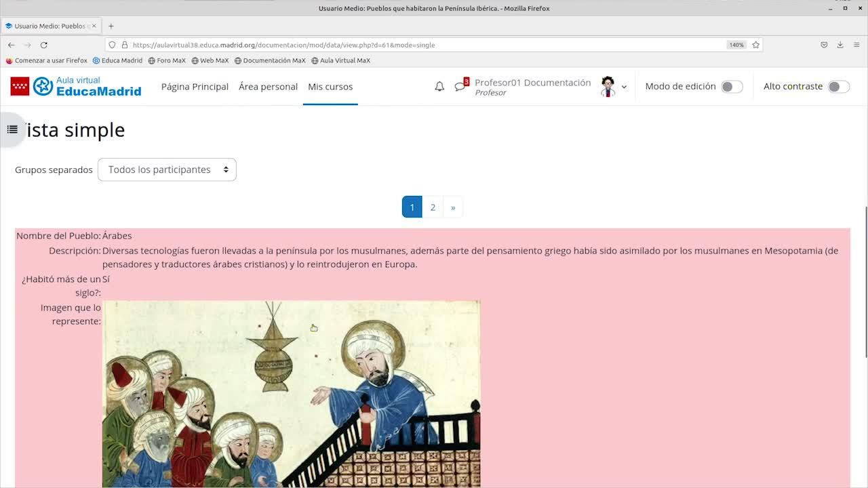The height and width of the screenshot is (488, 868).
Task: Reload the page with the refresh icon
Action: [x=44, y=45]
